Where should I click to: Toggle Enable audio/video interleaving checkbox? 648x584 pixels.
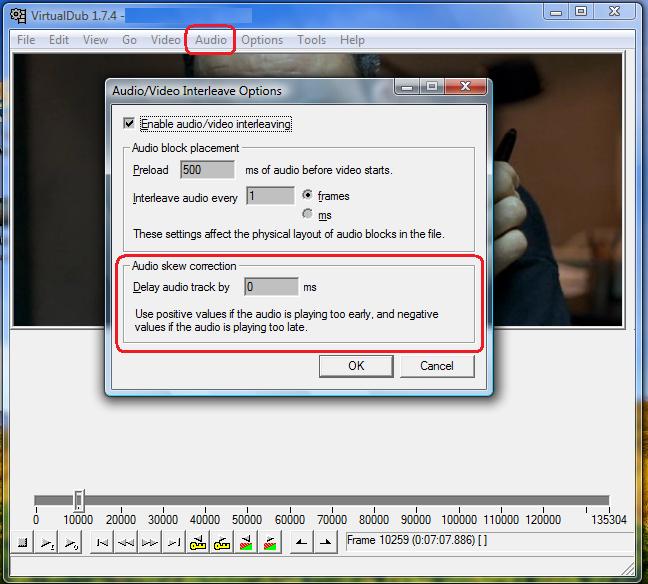tap(129, 123)
